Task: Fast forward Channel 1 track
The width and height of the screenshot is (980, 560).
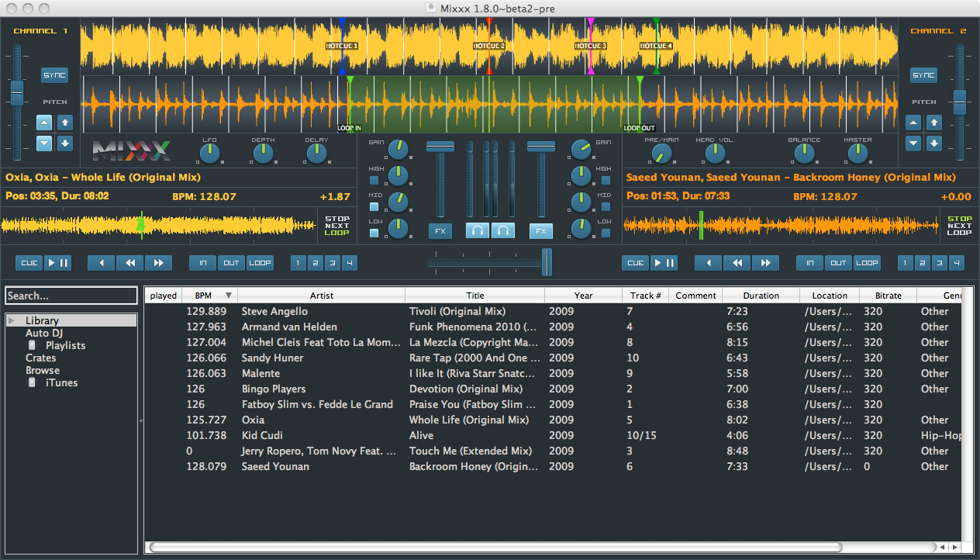Action: click(x=158, y=263)
